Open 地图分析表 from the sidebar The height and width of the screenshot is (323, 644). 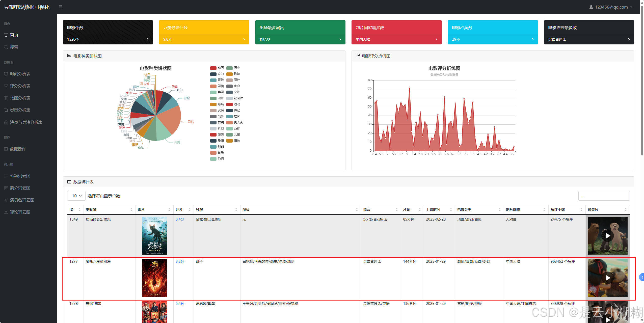point(20,98)
